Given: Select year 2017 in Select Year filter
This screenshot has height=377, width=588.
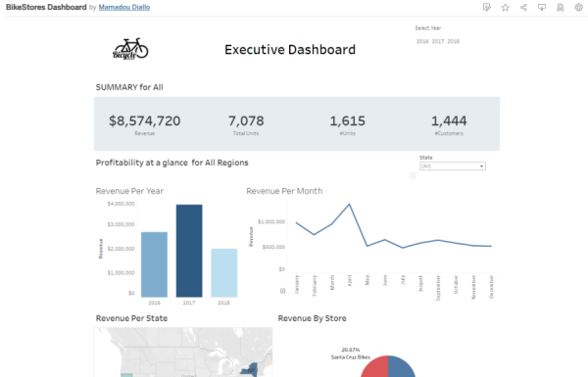Looking at the screenshot, I should 438,41.
